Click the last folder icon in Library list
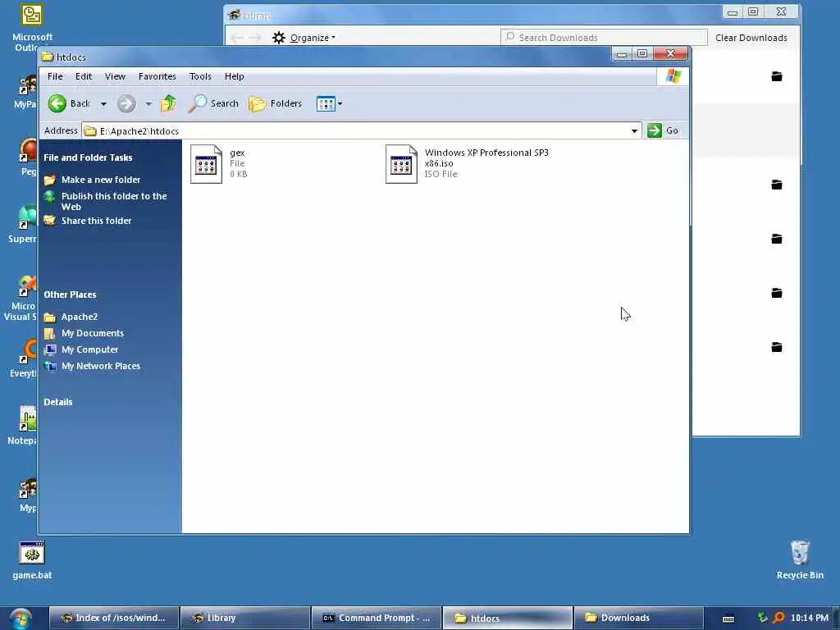This screenshot has height=630, width=840. (x=777, y=347)
